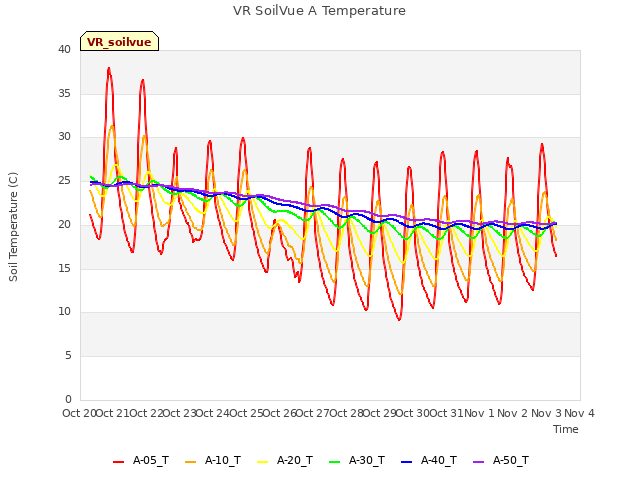Screen dimensions: 640x480
Task: Toggle the A-50_T legend entry
Action: tap(501, 460)
